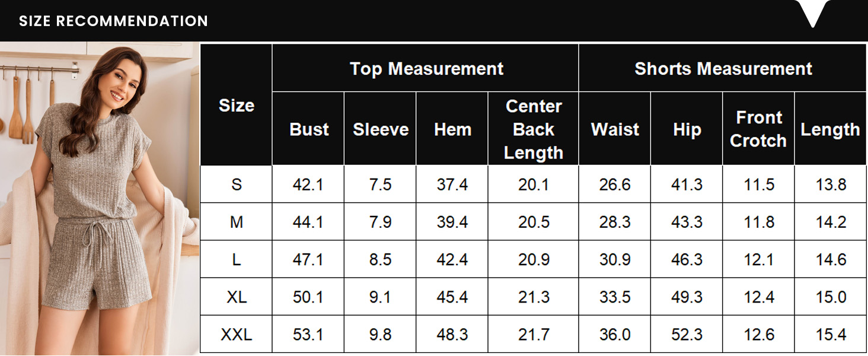Click the Size column header
The image size is (868, 356).
(x=236, y=105)
